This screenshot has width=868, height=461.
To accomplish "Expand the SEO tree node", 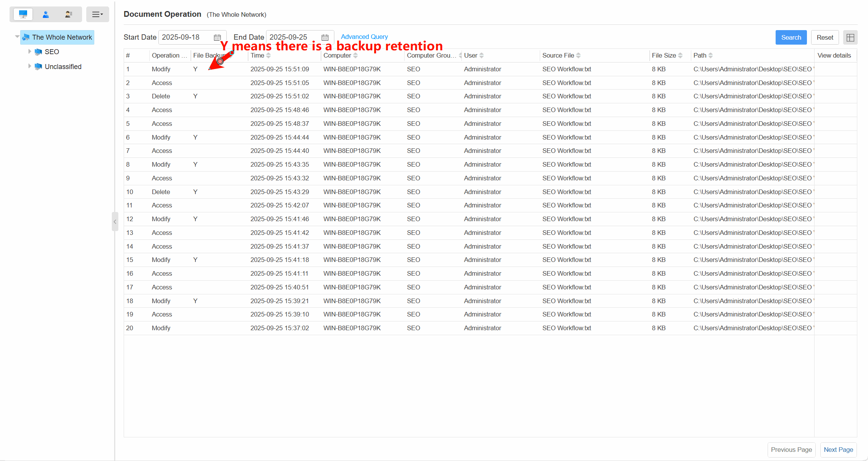I will (x=29, y=51).
